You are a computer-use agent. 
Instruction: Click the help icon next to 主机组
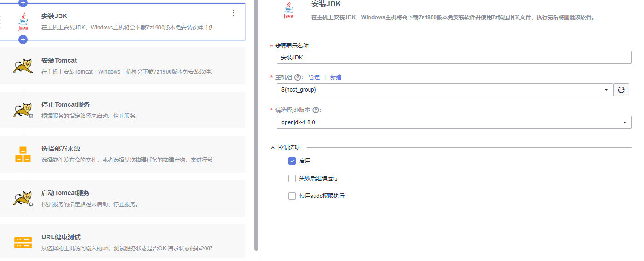point(298,77)
